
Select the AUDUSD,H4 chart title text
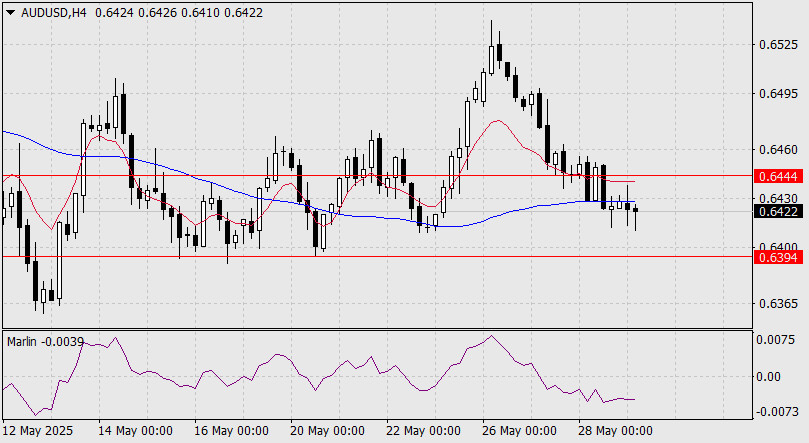[x=54, y=13]
